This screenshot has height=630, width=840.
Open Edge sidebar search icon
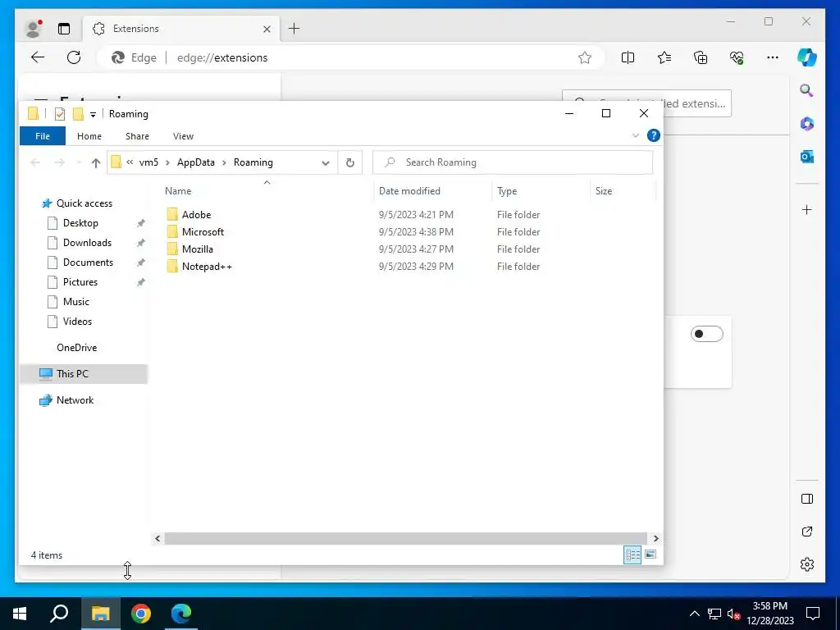[807, 90]
